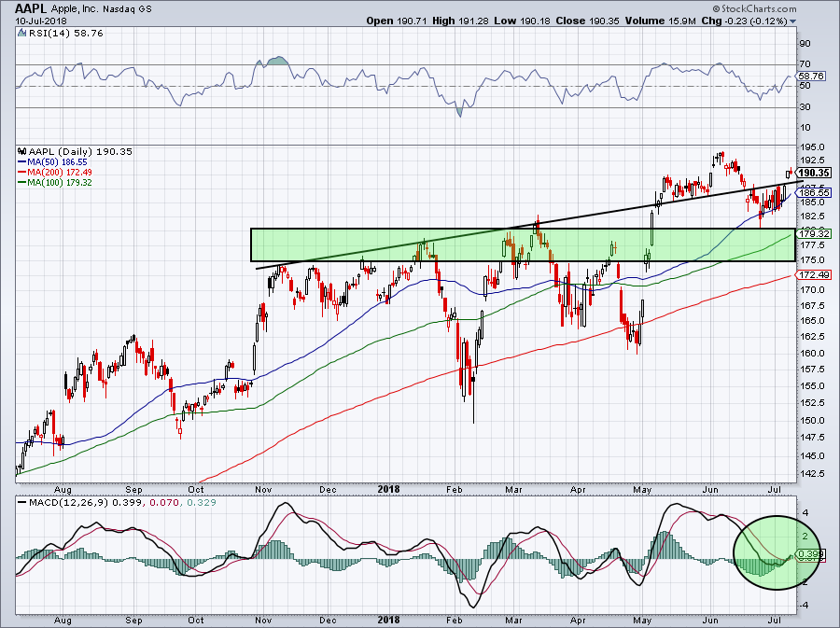Click the MA(200) 172.49 legend text
This screenshot has height=628, width=840.
tap(60, 173)
